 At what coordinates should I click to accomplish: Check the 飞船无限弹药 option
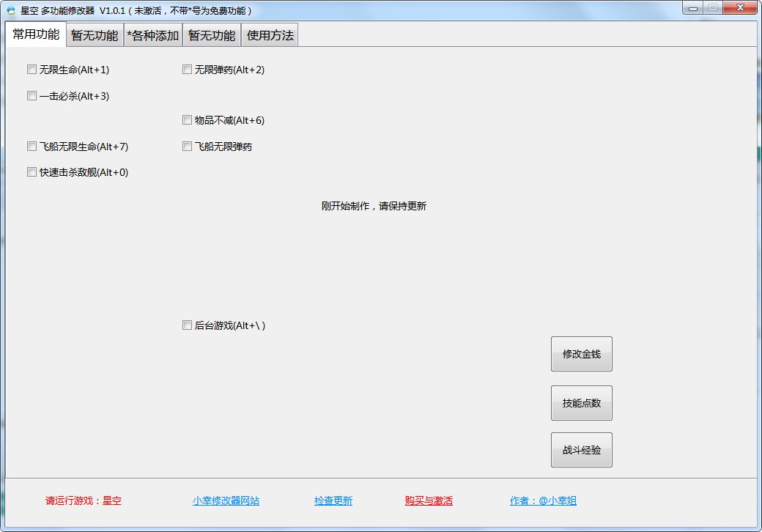(x=187, y=146)
